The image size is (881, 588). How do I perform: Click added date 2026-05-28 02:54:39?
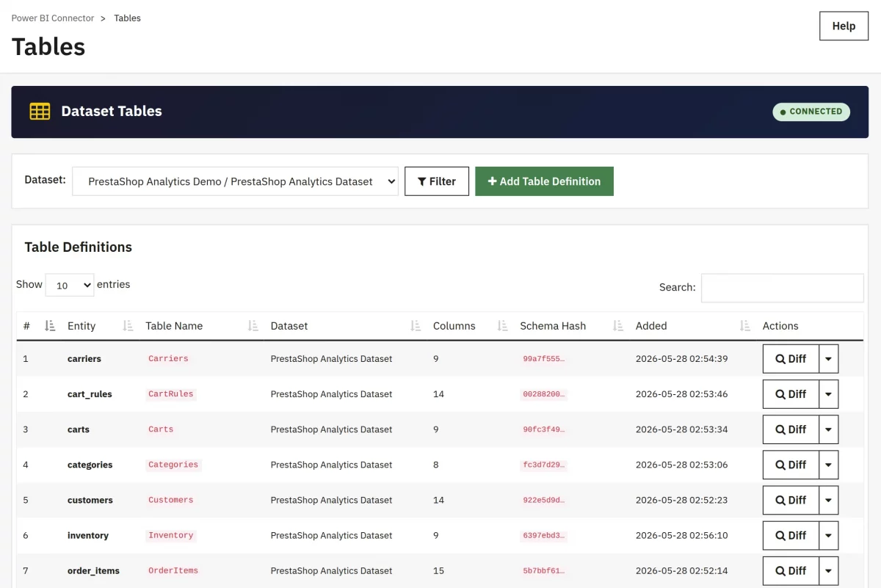pos(682,359)
